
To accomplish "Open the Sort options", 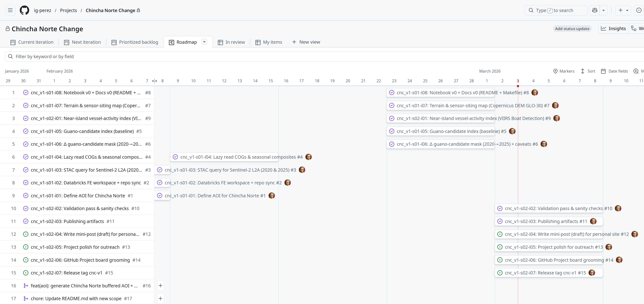I will 588,71.
